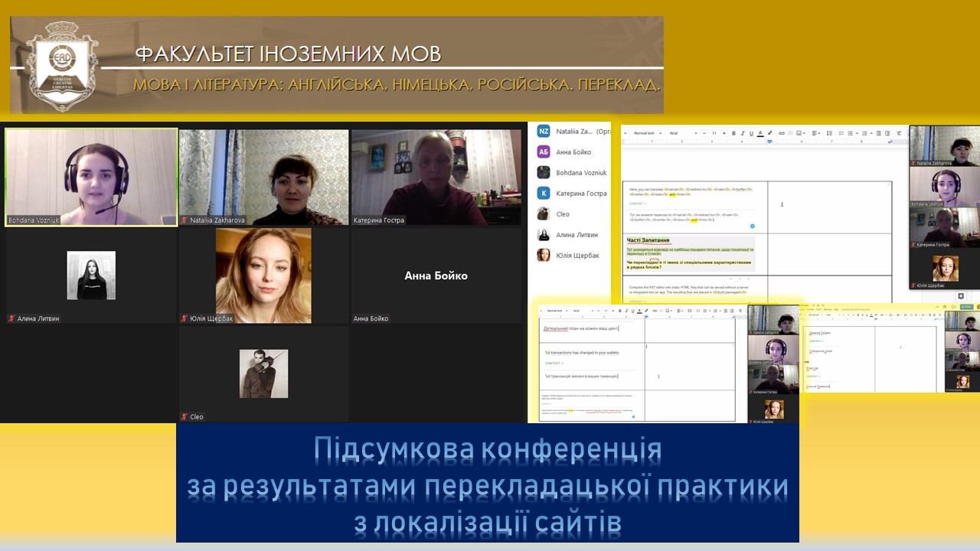980x551 pixels.
Task: Clear formatting in top-right document toolbar
Action: point(899,133)
